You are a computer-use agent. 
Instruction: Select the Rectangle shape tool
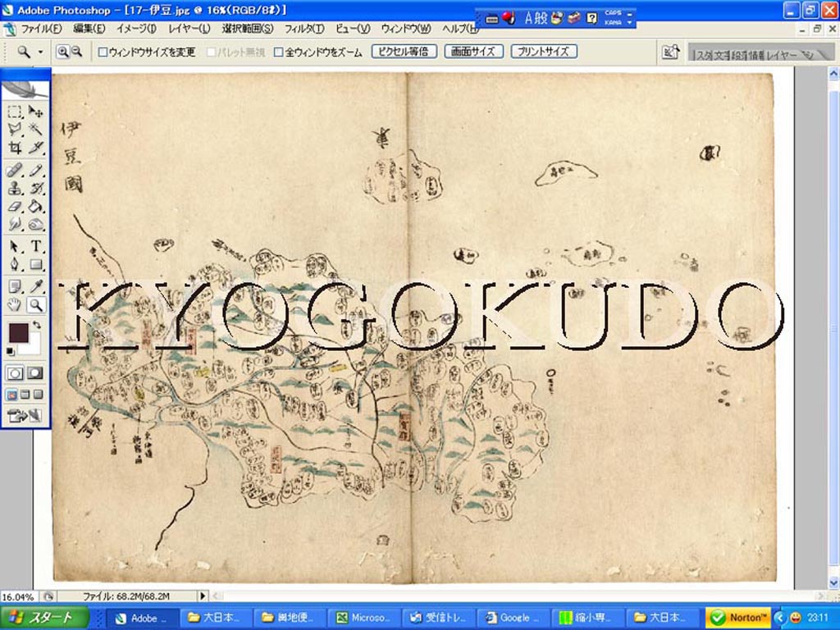click(36, 264)
